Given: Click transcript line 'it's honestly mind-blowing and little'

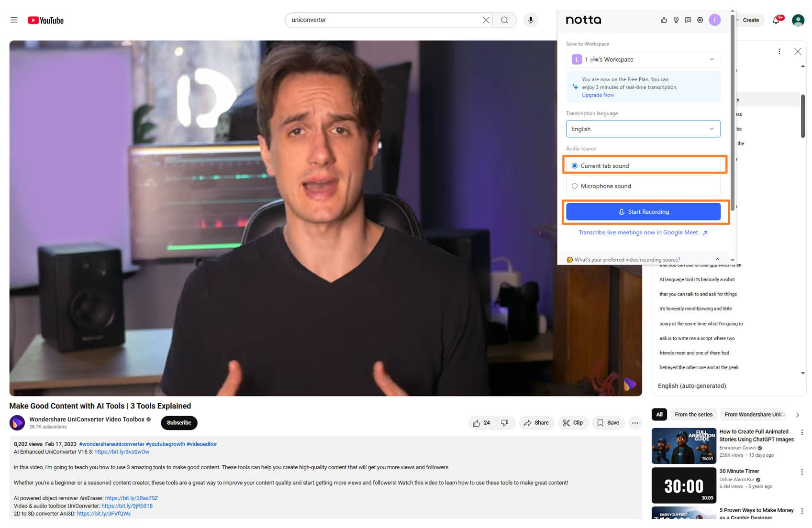Looking at the screenshot, I should pyautogui.click(x=695, y=309).
